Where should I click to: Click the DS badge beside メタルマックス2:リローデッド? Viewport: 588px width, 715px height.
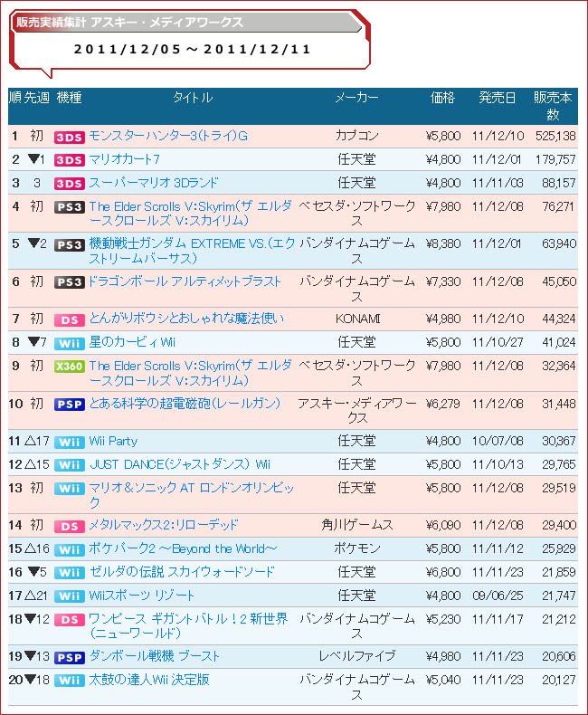pyautogui.click(x=70, y=526)
